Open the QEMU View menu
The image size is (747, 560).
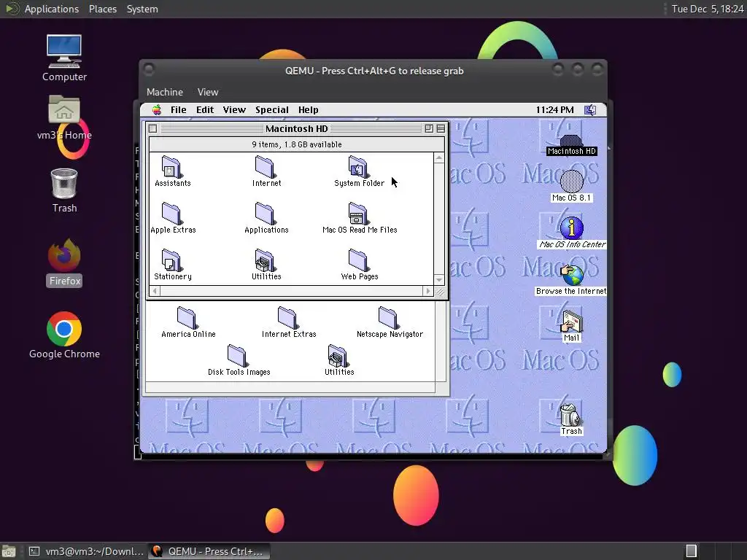tap(208, 93)
